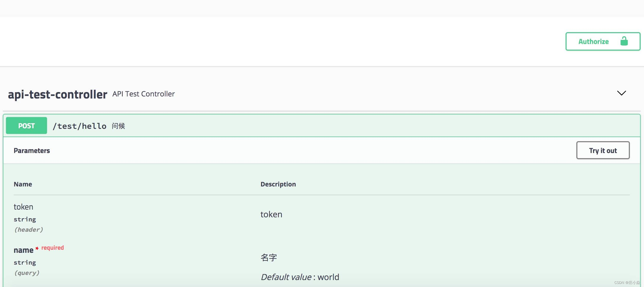The image size is (644, 287).
Task: Click the token description text
Action: 271,214
